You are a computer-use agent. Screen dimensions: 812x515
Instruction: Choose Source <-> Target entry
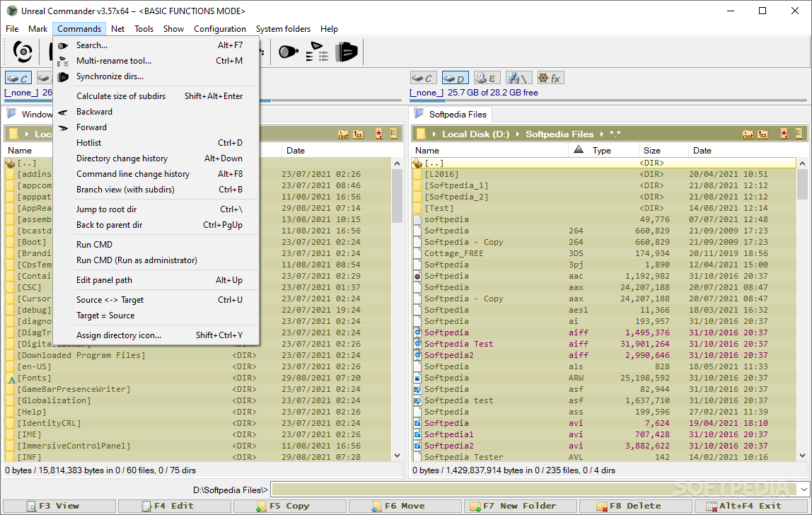pos(156,300)
